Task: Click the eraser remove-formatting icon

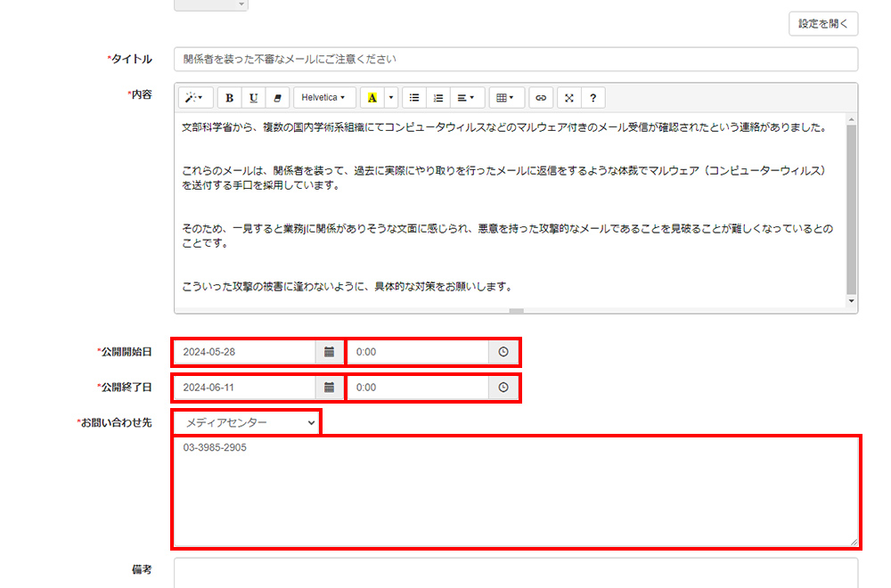Action: click(x=277, y=98)
